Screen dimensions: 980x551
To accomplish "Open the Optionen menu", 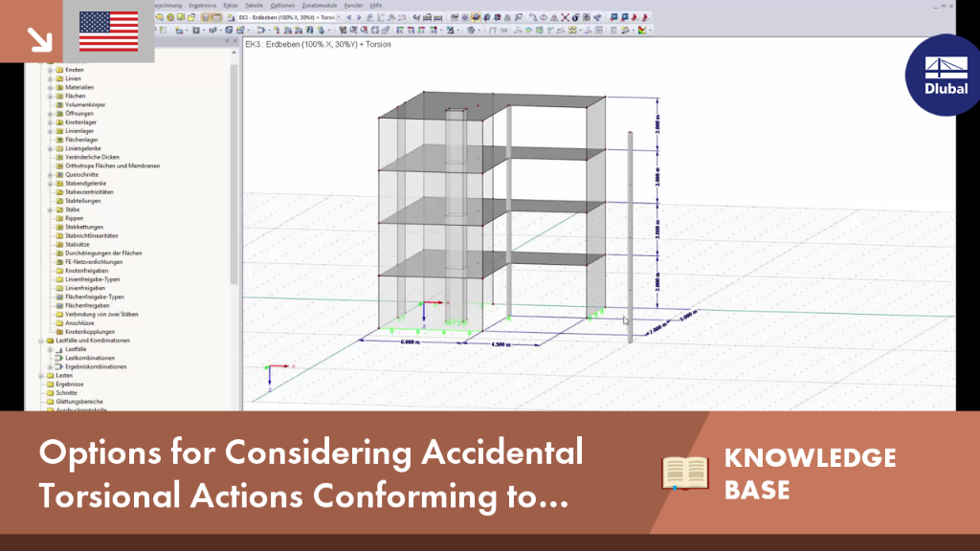I will pyautogui.click(x=282, y=5).
